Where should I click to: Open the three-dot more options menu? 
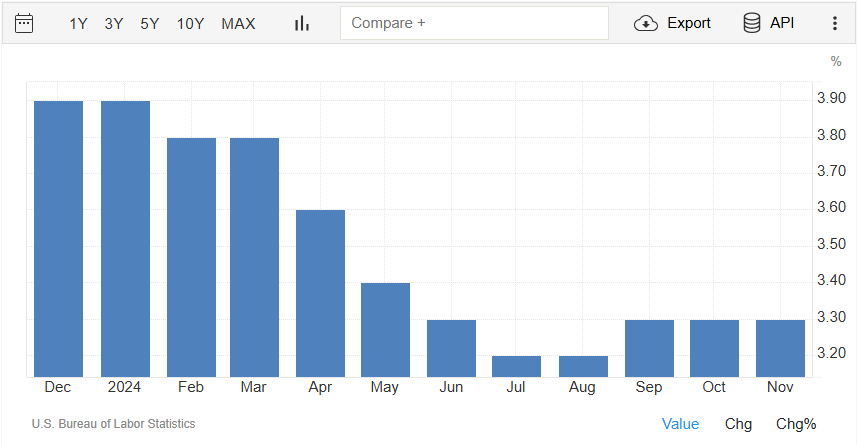point(835,23)
